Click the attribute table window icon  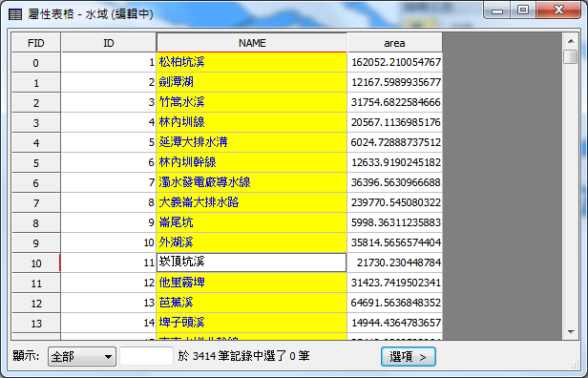(x=15, y=14)
